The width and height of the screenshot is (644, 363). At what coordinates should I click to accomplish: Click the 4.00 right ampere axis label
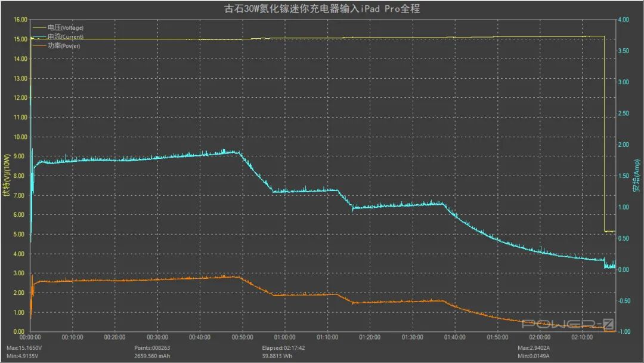click(x=624, y=20)
